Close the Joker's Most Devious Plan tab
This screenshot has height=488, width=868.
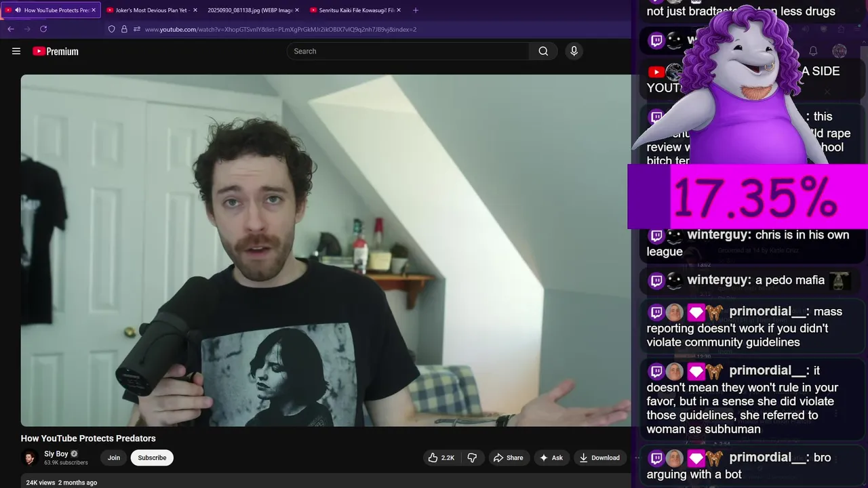coord(195,10)
